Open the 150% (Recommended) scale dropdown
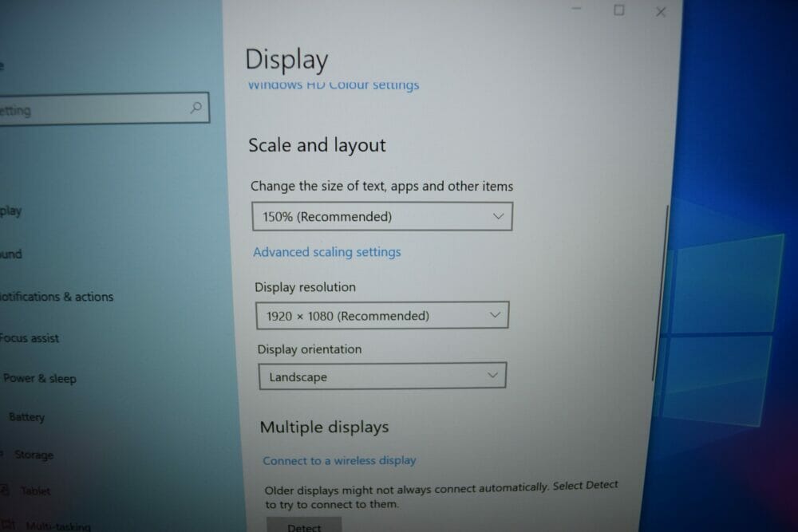The image size is (798, 532). tap(382, 217)
